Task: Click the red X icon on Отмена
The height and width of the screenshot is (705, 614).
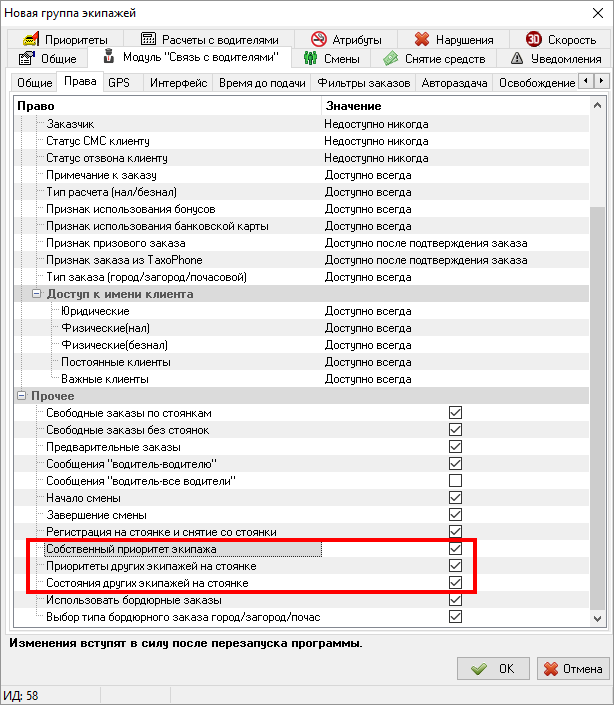Action: point(551,669)
